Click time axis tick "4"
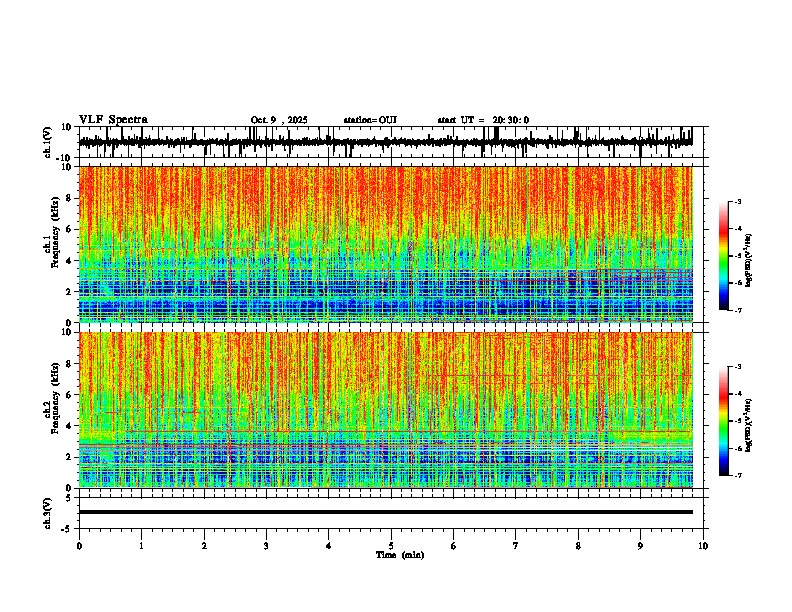This screenshot has height=612, width=792. click(x=328, y=546)
